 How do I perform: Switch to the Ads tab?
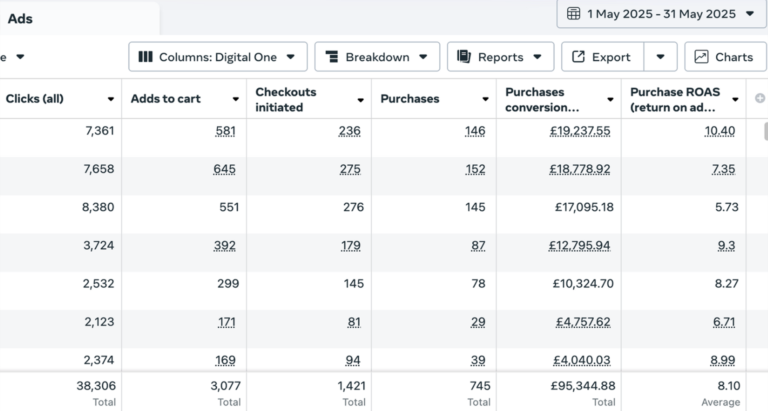21,19
